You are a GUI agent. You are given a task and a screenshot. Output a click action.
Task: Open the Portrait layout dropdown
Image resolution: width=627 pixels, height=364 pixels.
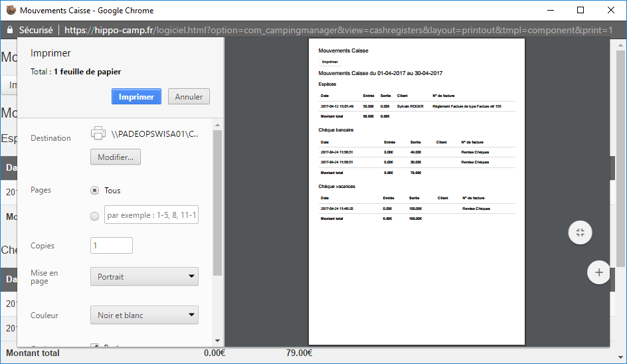click(x=144, y=276)
